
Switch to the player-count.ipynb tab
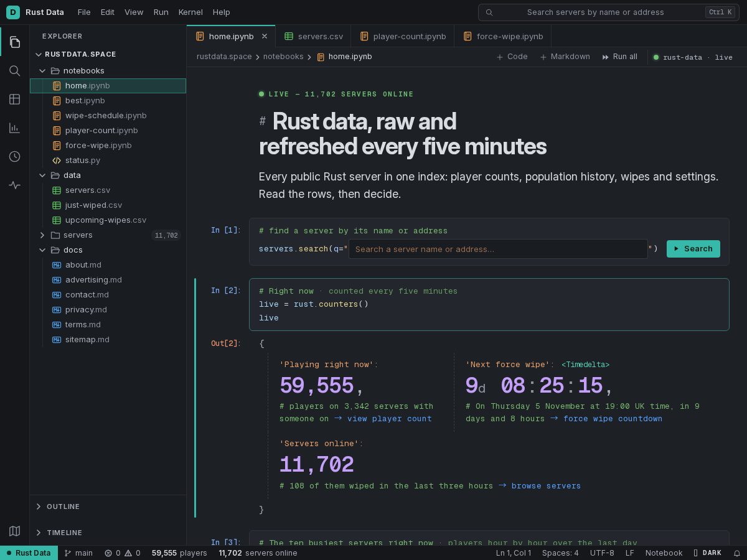403,36
